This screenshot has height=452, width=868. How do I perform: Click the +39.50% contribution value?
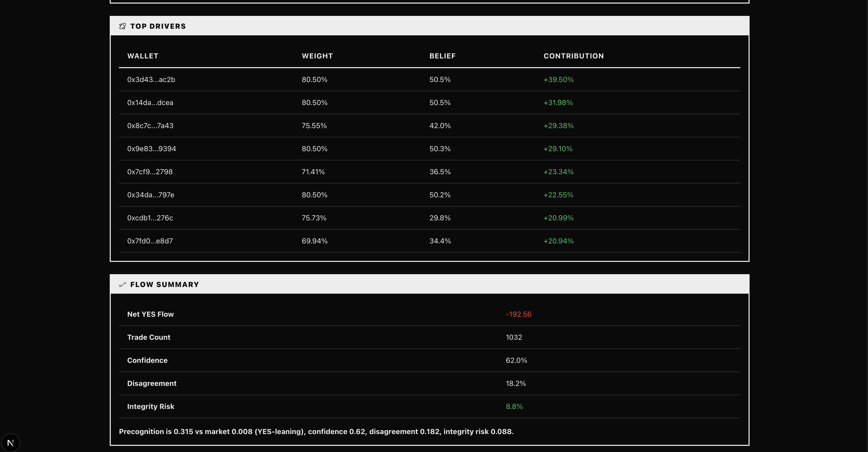(x=558, y=80)
